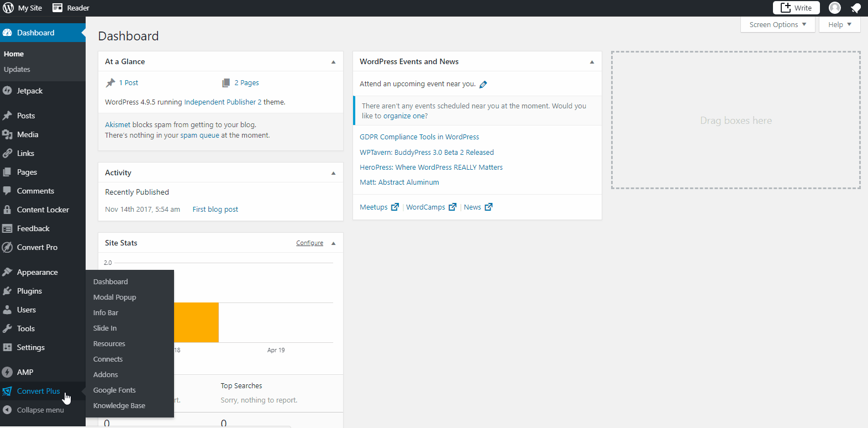Image resolution: width=868 pixels, height=428 pixels.
Task: Open Dashboard in Convert Plus submenu
Action: 111,281
